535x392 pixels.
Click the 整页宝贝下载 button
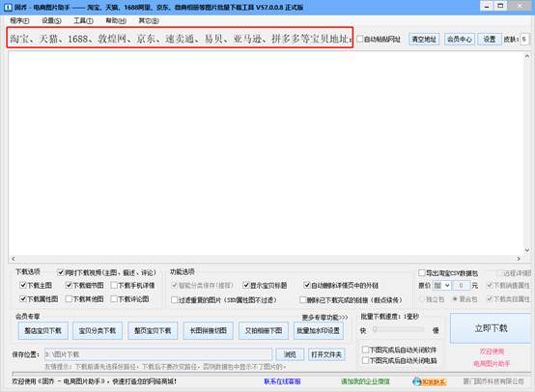coord(153,330)
